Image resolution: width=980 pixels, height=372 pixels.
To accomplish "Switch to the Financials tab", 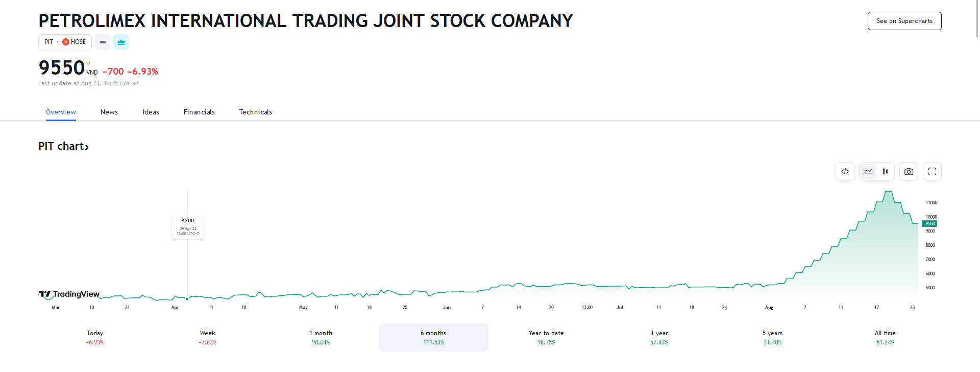I will click(199, 112).
